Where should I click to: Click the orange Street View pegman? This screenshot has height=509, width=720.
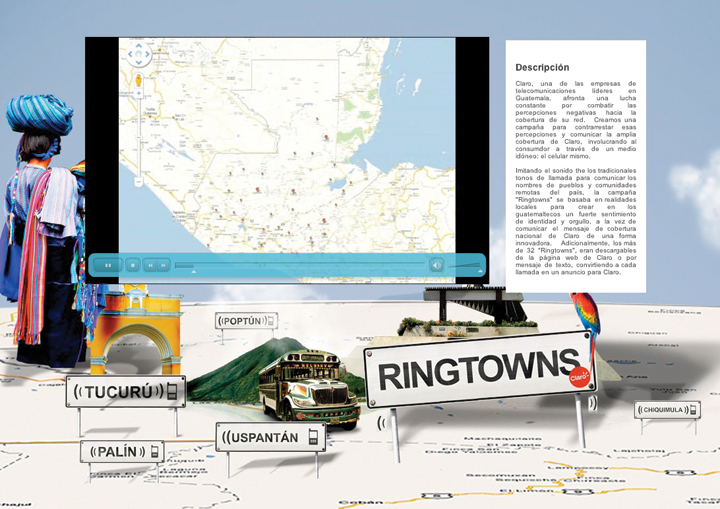(x=139, y=81)
